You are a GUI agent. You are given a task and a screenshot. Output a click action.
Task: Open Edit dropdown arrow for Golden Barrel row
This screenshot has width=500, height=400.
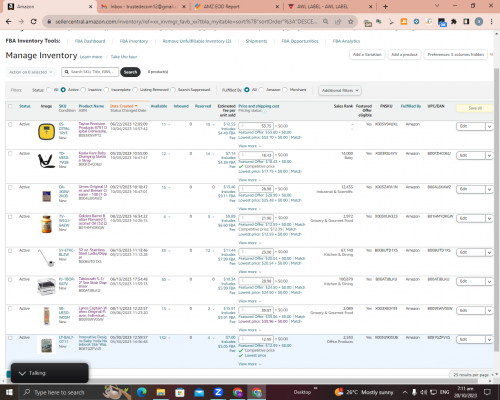coord(489,219)
